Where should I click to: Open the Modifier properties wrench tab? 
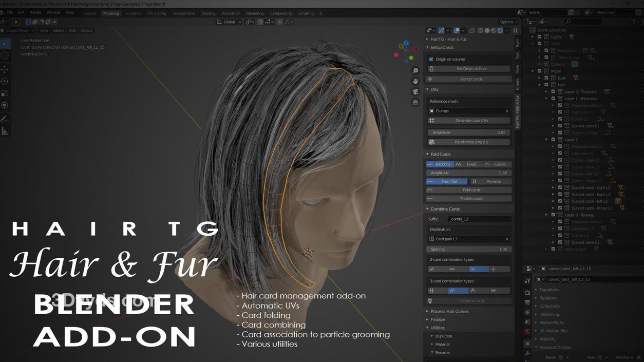[x=527, y=353]
